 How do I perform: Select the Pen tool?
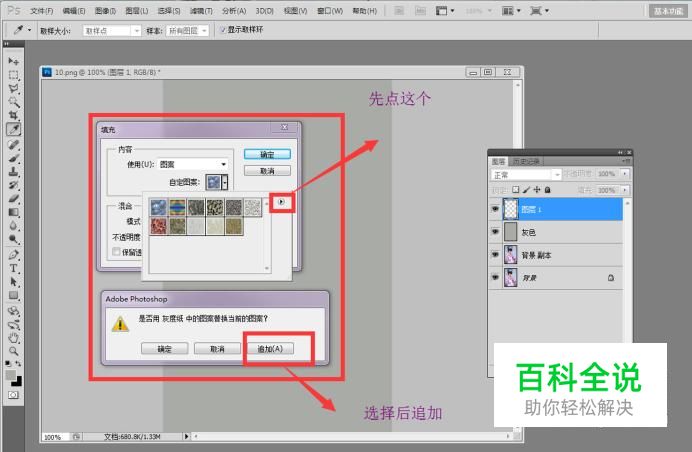(14, 255)
